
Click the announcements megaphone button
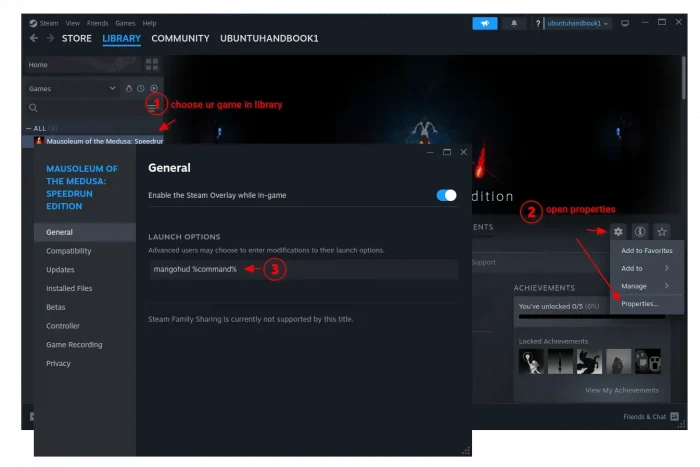click(485, 23)
